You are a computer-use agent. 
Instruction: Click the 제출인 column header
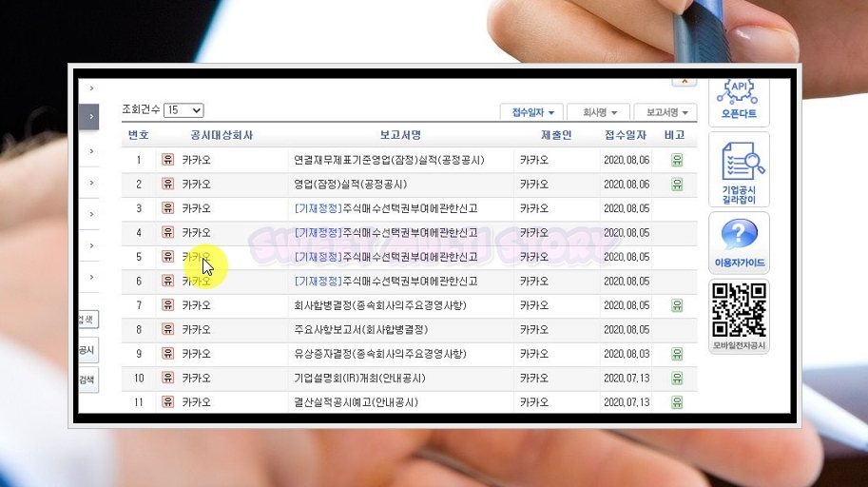point(556,135)
